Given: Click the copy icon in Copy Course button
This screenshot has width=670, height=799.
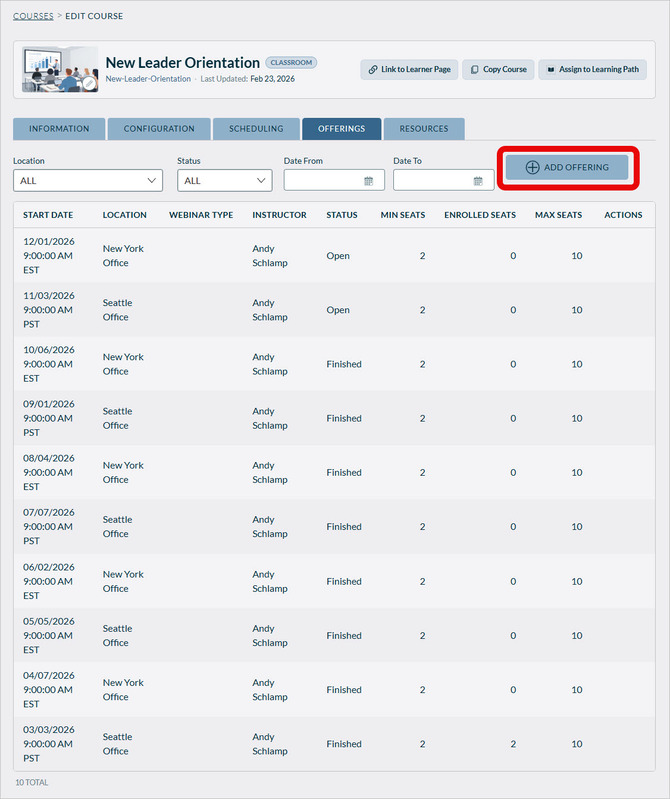Looking at the screenshot, I should (474, 69).
